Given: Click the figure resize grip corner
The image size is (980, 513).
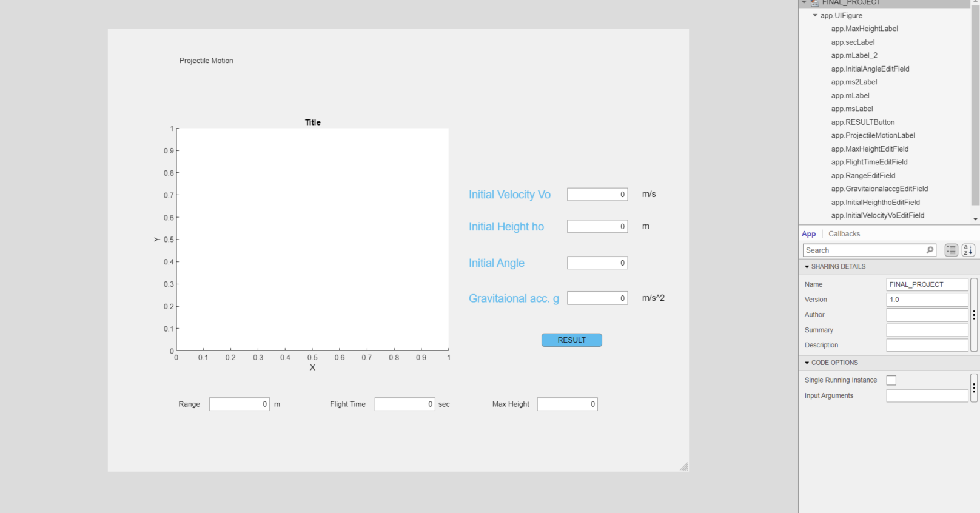Looking at the screenshot, I should pos(684,466).
